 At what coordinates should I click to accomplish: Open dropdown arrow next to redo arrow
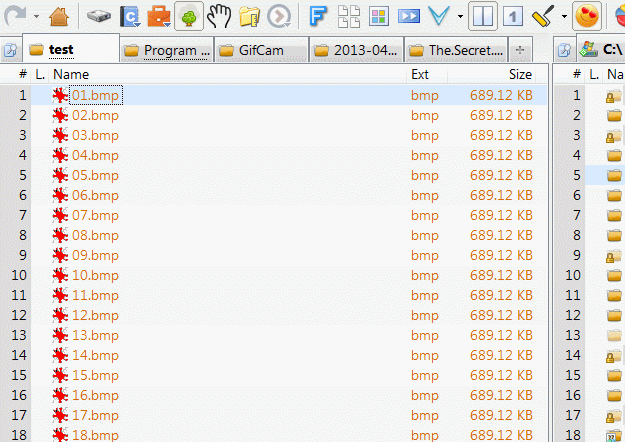35,16
